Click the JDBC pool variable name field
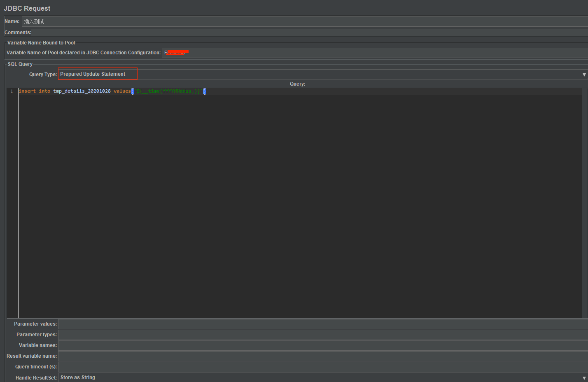 click(x=375, y=53)
